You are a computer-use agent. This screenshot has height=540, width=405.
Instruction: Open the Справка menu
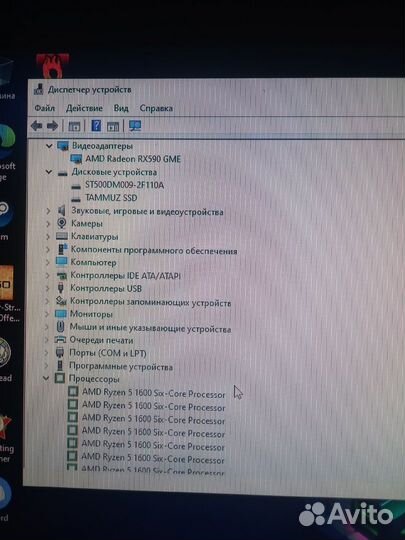156,108
